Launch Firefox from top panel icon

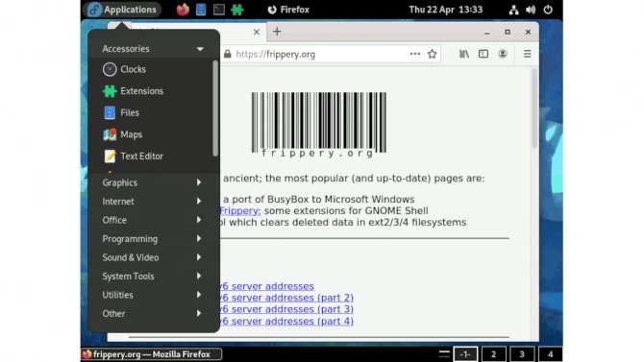[x=183, y=10]
